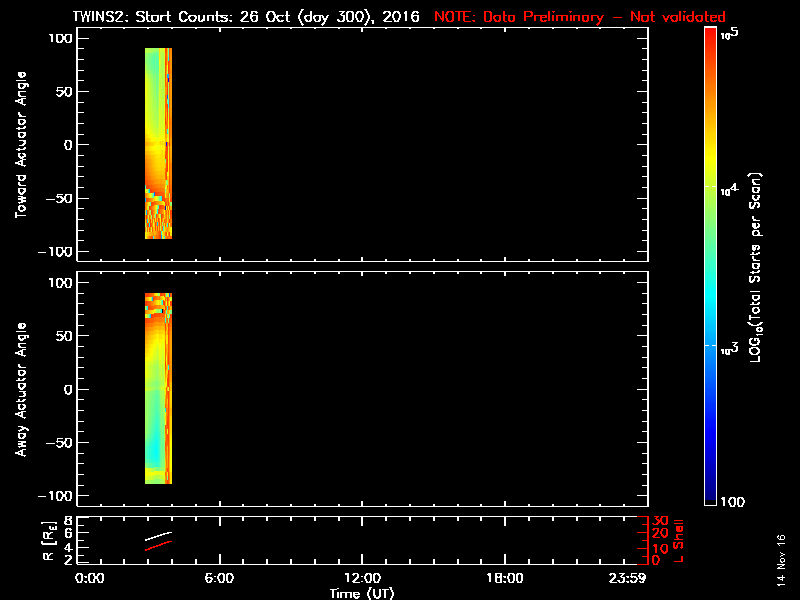
Task: Select the 18:00 time axis tick label
Action: [503, 579]
